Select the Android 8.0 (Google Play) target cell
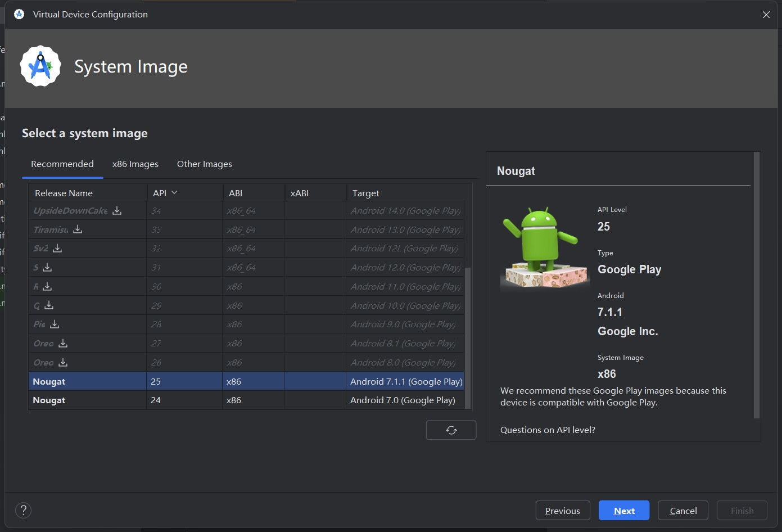This screenshot has width=782, height=532. click(x=405, y=362)
